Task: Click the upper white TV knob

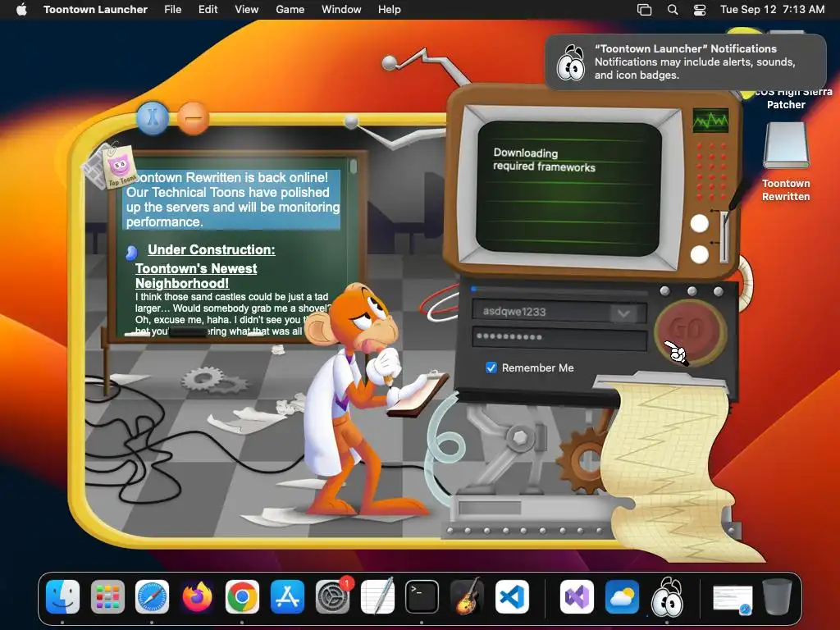Action: coord(699,223)
